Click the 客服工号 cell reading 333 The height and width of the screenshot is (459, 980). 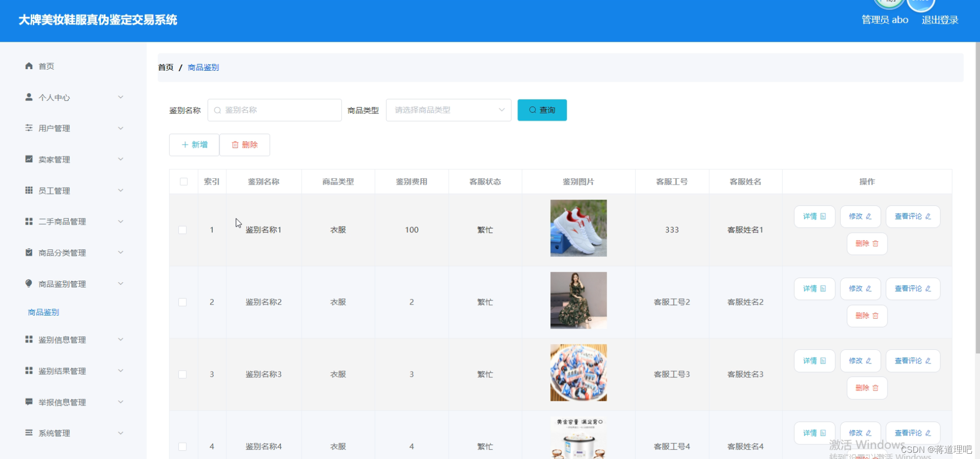672,230
